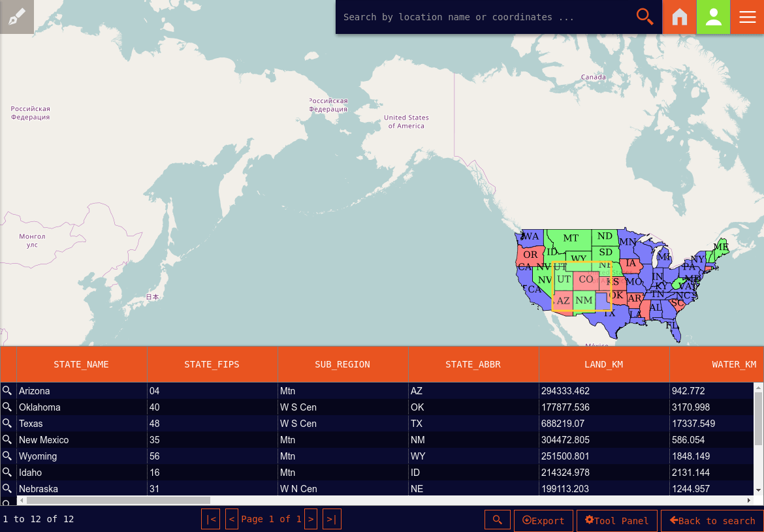Go to the next results page

(311, 520)
